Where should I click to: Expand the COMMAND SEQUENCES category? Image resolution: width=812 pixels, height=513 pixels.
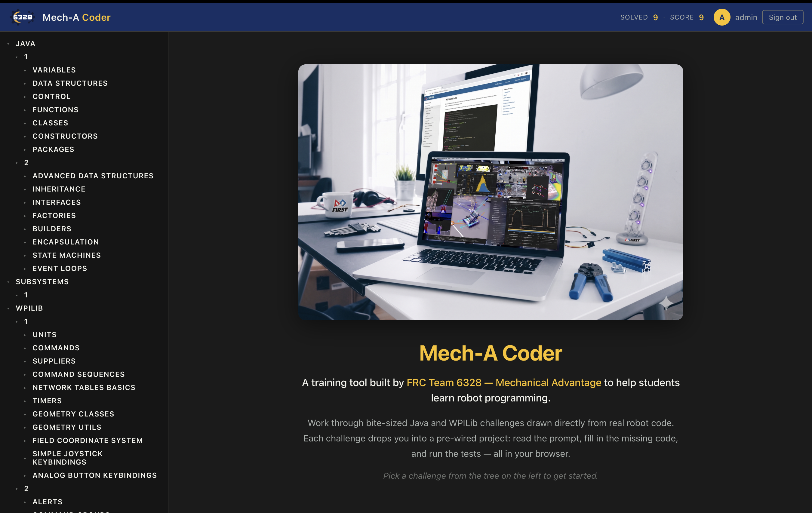click(x=78, y=374)
